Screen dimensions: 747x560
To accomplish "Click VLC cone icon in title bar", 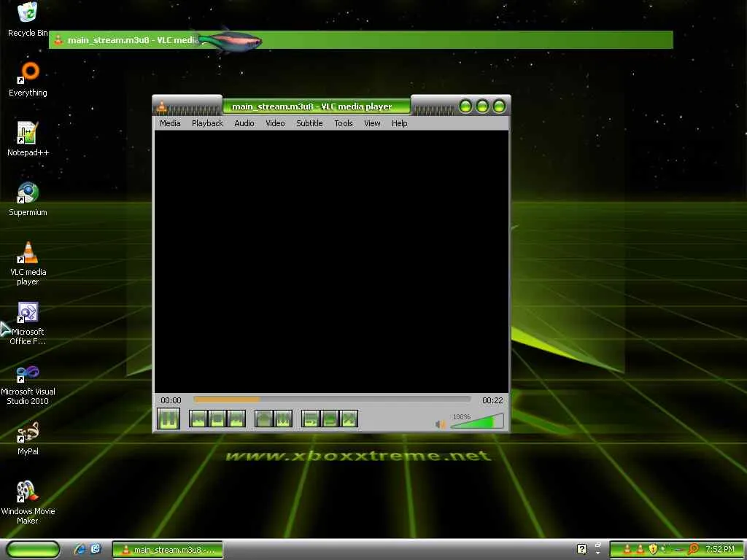I will [x=162, y=106].
